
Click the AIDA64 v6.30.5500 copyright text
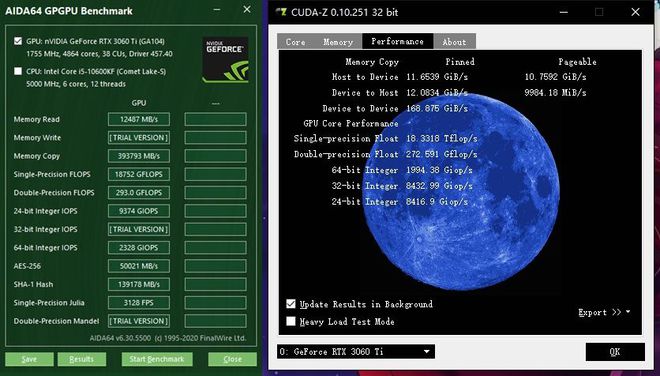(168, 338)
